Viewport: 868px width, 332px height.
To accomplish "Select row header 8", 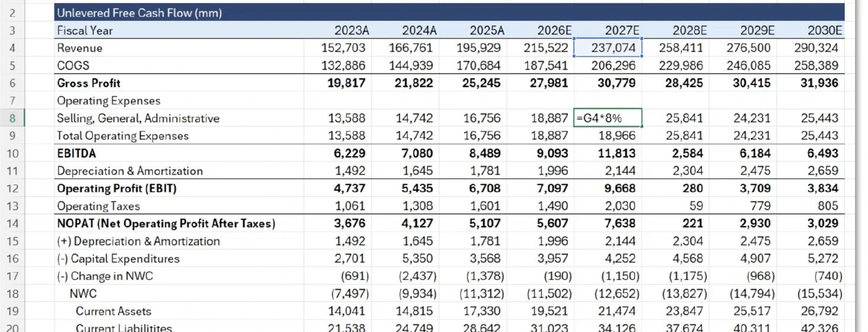I will [x=14, y=118].
